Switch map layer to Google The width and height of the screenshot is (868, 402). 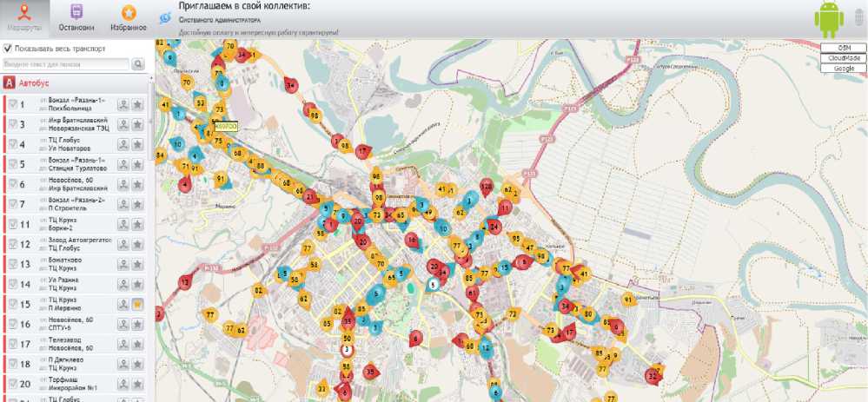point(844,68)
